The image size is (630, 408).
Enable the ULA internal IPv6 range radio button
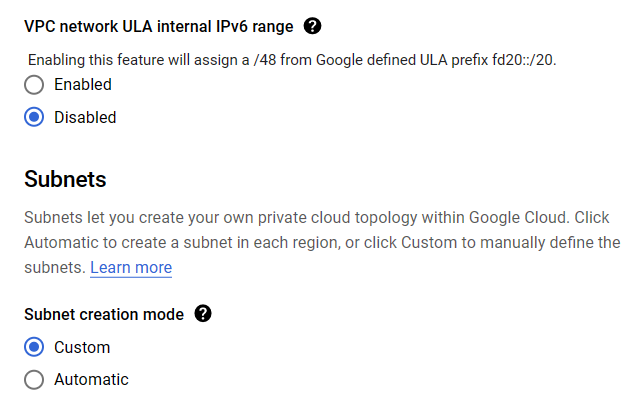pos(34,85)
